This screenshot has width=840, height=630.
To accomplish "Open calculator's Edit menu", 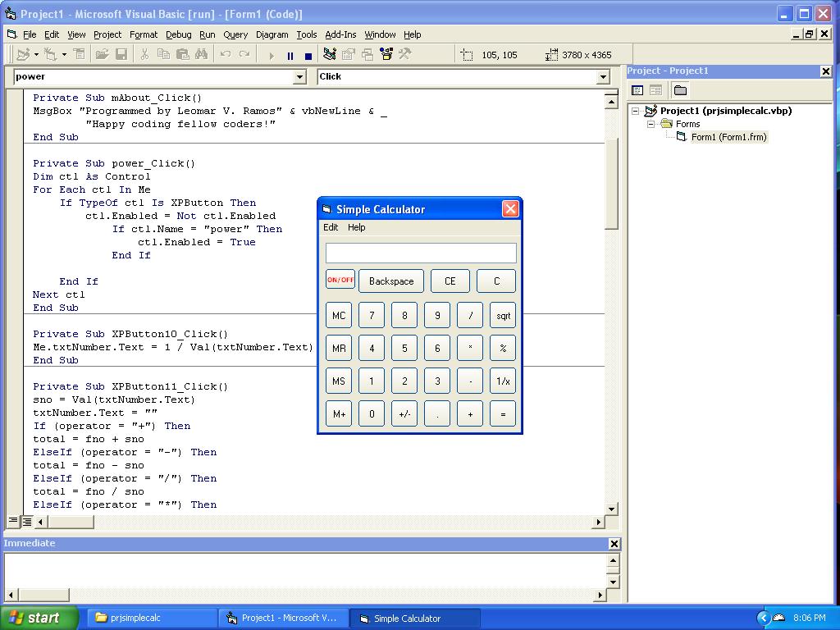I will (x=331, y=227).
